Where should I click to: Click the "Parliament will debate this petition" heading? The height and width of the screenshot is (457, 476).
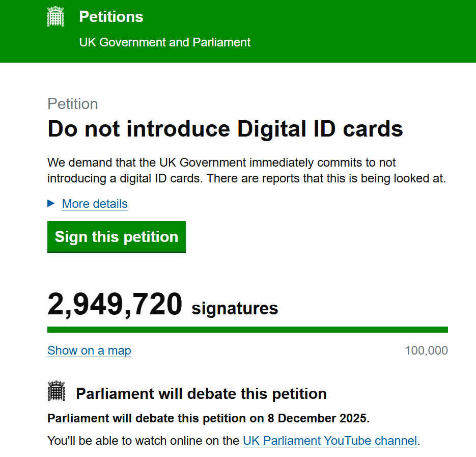202,393
